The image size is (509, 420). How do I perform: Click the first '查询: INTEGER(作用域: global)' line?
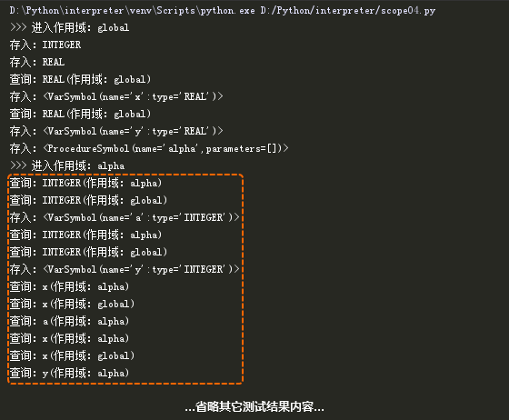tap(88, 200)
